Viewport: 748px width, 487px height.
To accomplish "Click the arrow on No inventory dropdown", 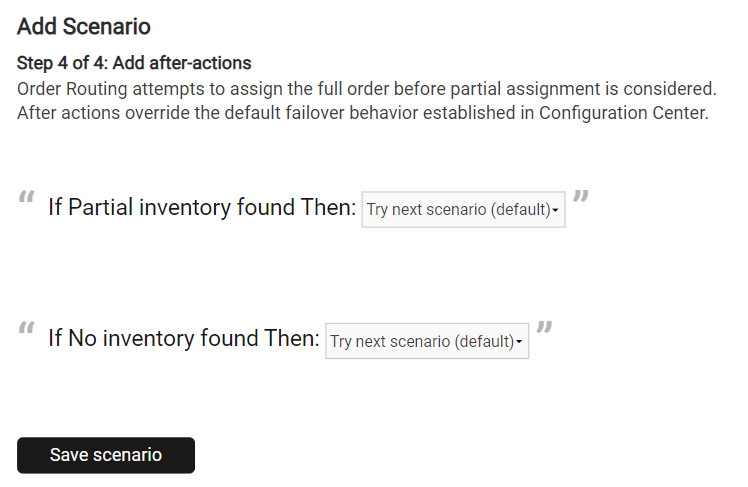I will pos(519,342).
